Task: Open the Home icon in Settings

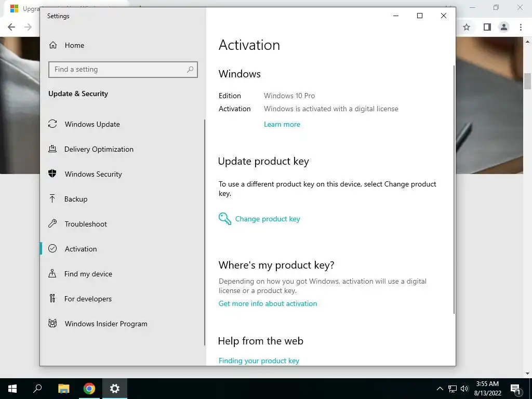Action: point(53,45)
